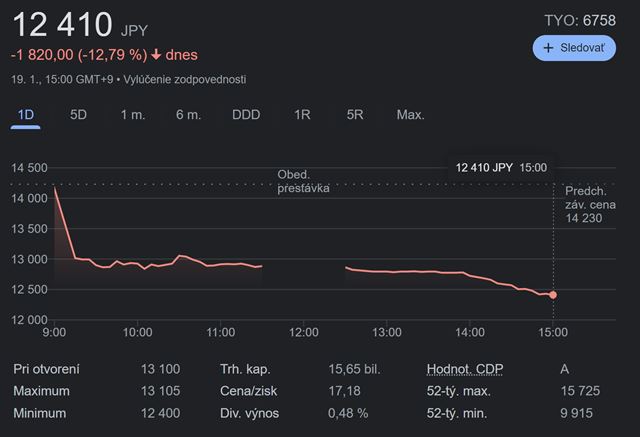Select the 1D time range tab

[26, 115]
